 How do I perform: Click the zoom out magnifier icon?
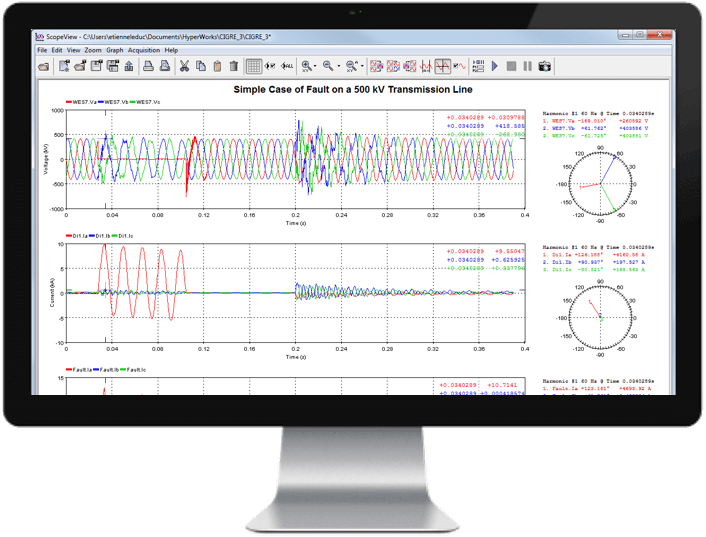tap(328, 67)
